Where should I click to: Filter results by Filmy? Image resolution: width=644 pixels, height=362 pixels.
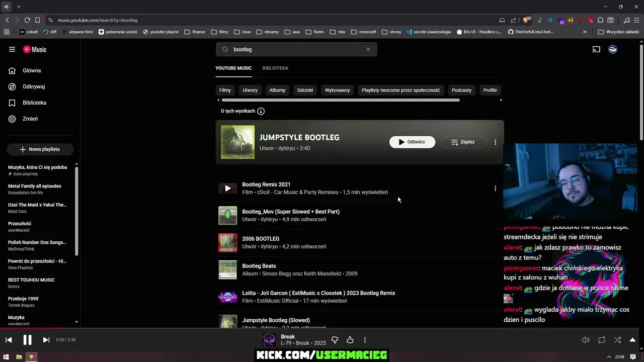pyautogui.click(x=225, y=90)
